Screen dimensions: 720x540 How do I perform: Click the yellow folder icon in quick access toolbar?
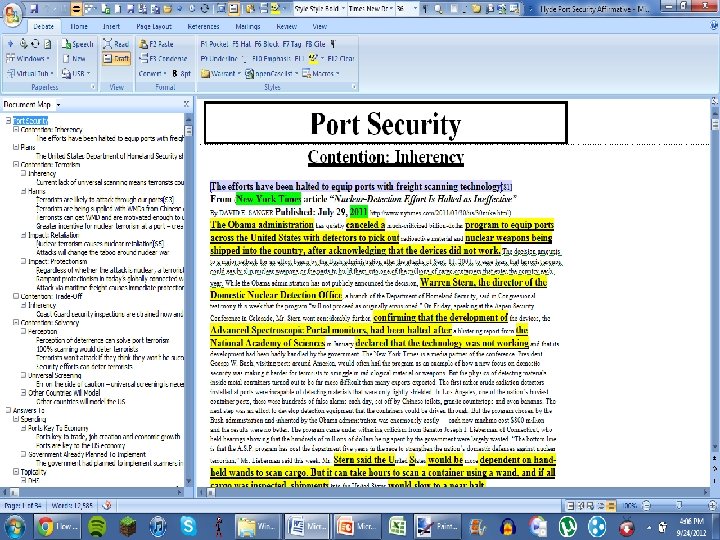pyautogui.click(x=476, y=8)
